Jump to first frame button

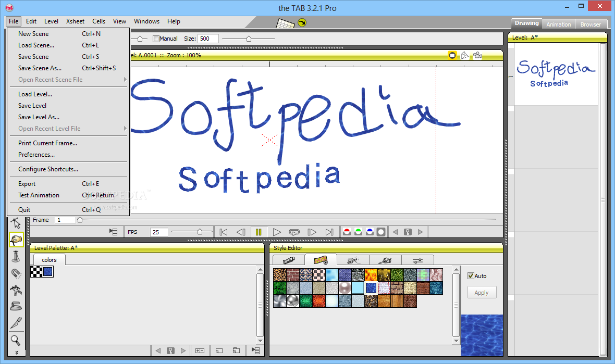pyautogui.click(x=224, y=232)
